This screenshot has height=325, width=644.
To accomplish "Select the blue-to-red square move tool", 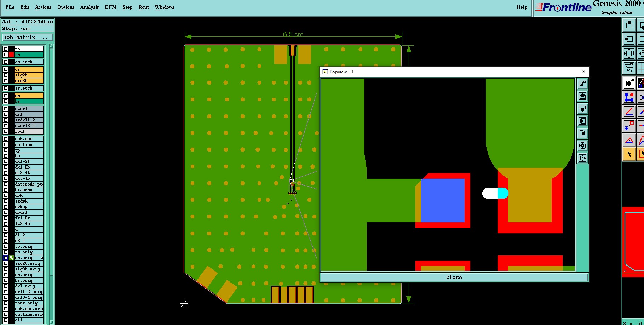I will [x=629, y=126].
